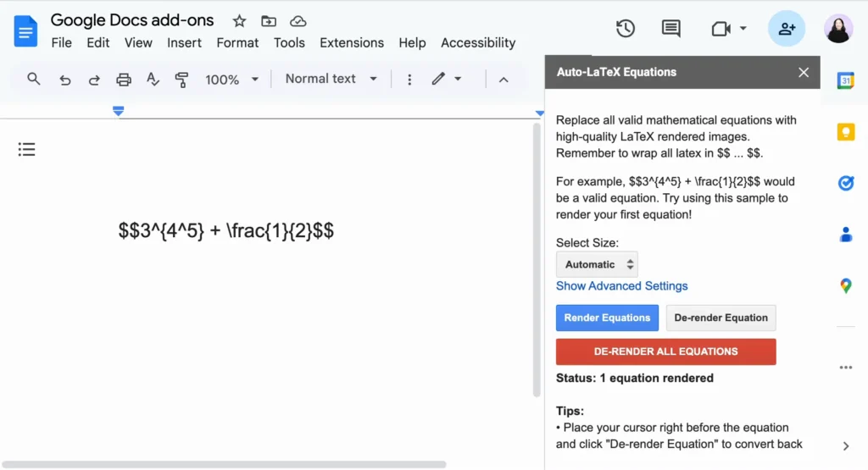
Task: Open the Format menu
Action: [237, 43]
